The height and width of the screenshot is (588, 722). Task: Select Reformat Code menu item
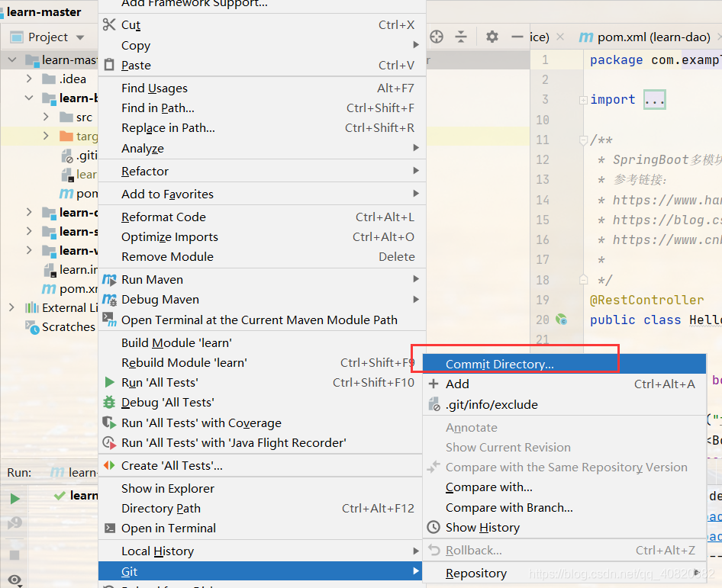tap(262, 217)
